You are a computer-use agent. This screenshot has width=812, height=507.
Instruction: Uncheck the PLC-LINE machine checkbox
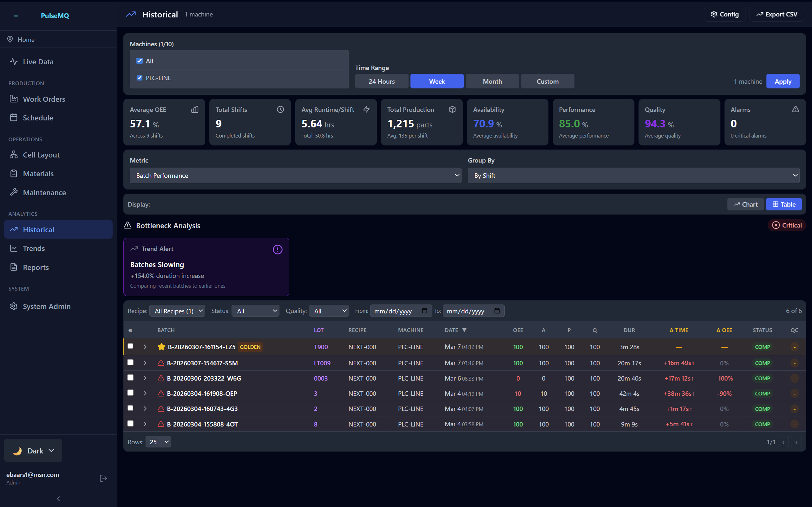coord(140,78)
